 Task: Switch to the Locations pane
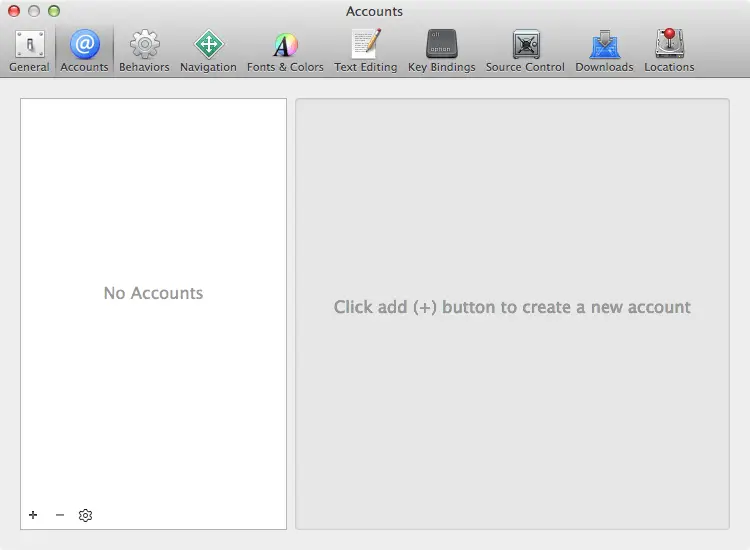[x=669, y=50]
